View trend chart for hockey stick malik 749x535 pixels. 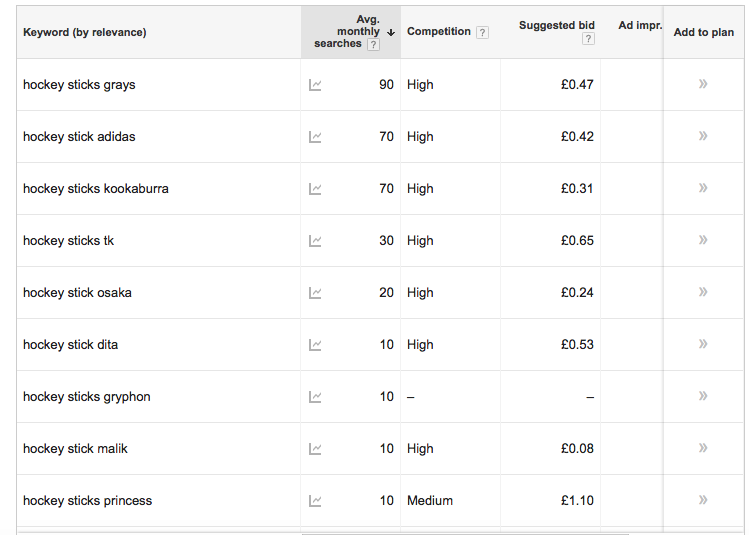click(x=315, y=449)
